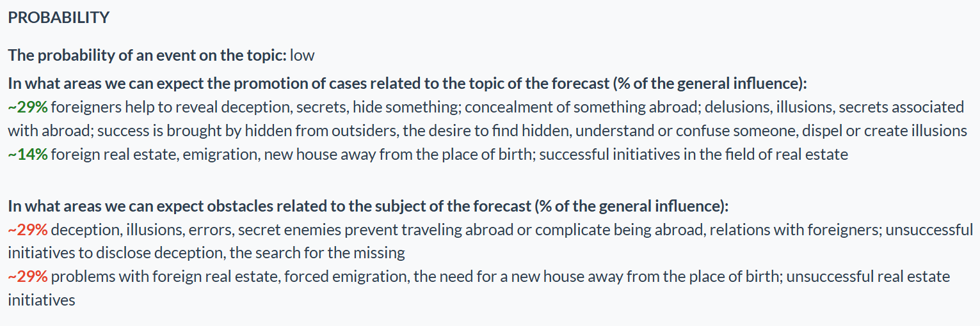This screenshot has width=980, height=326.
Task: Click the 'low' probability value
Action: tap(302, 56)
